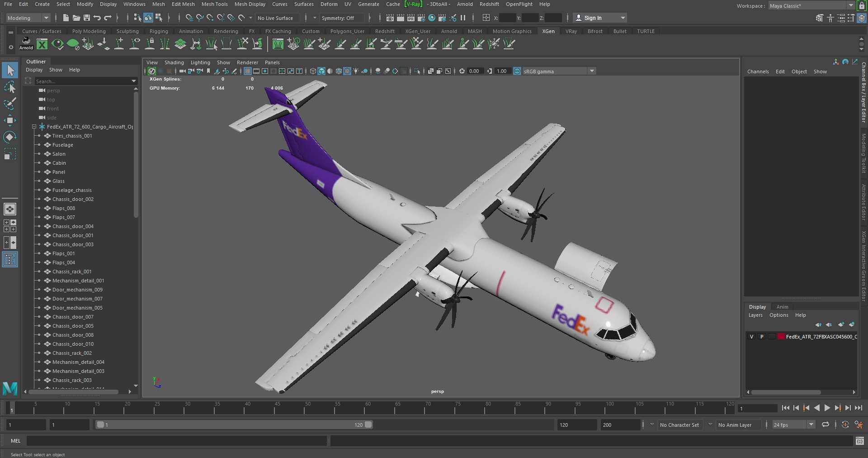Click the Redo arrow icon
Viewport: 868px width, 458px height.
point(108,18)
